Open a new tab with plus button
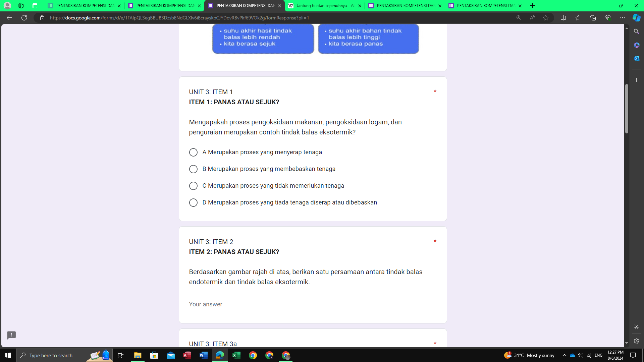Image resolution: width=644 pixels, height=362 pixels. (532, 6)
